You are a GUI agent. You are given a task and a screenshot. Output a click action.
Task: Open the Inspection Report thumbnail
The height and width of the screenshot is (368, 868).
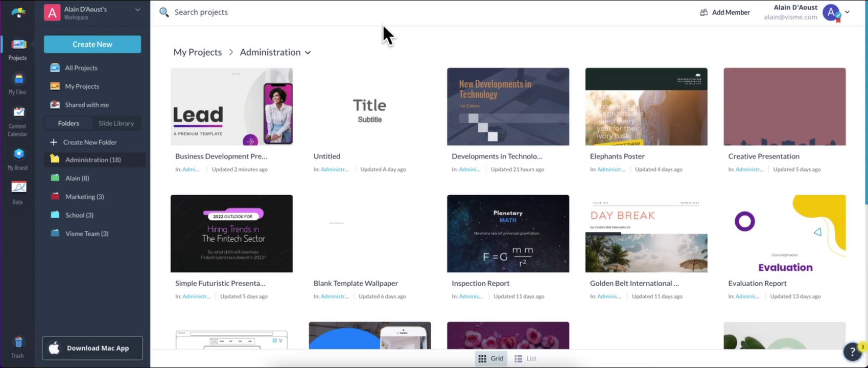[508, 234]
